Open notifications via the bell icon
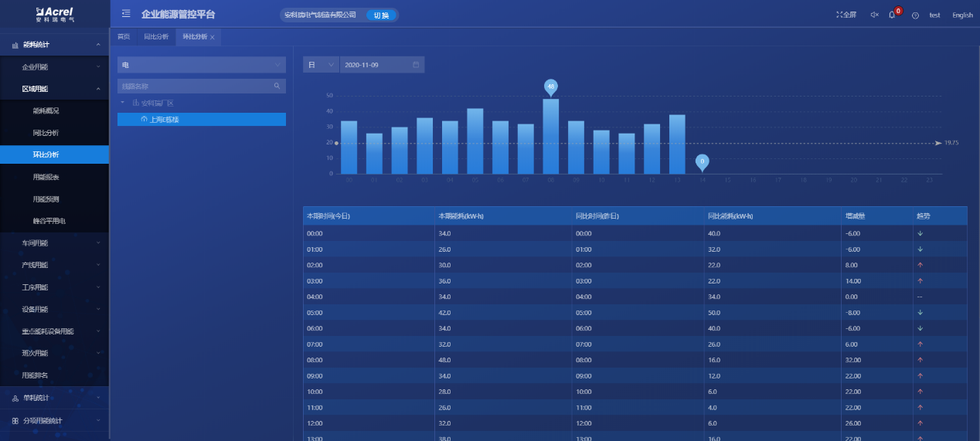 coord(892,15)
